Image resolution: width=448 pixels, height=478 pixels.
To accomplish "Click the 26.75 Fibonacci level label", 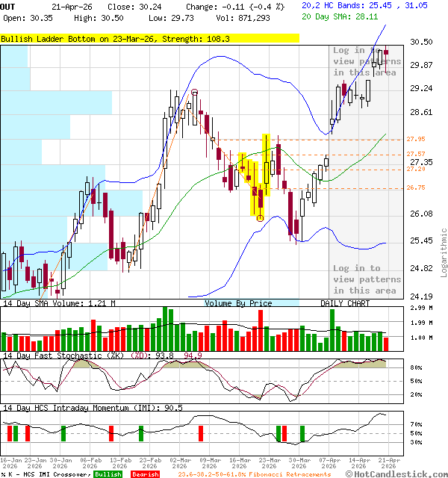I will 416,188.
